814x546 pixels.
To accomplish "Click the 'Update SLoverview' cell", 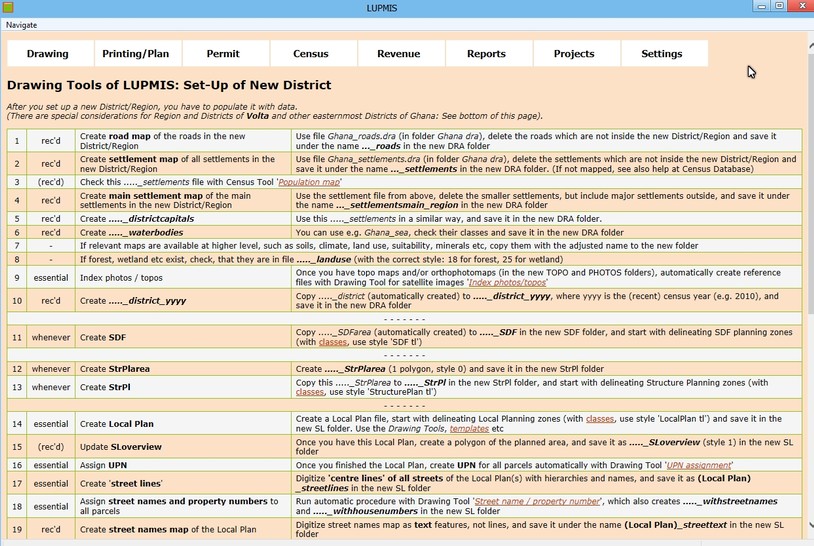I will coord(183,447).
